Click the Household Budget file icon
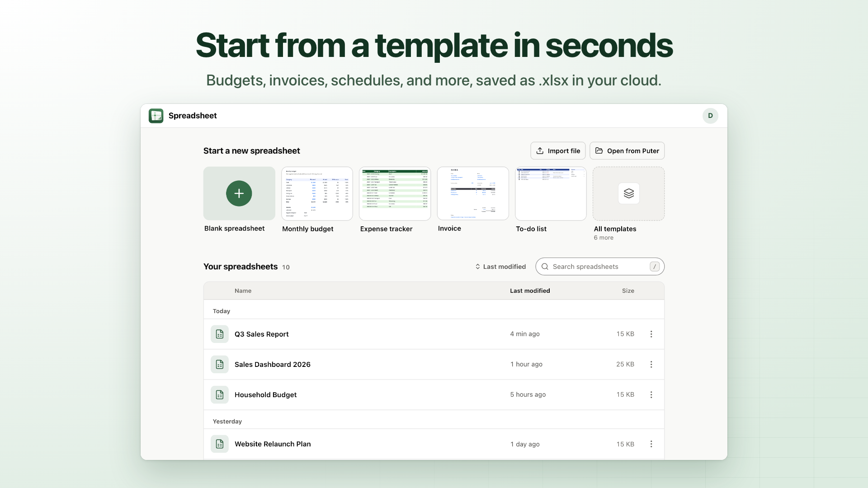The height and width of the screenshot is (488, 868). point(220,394)
